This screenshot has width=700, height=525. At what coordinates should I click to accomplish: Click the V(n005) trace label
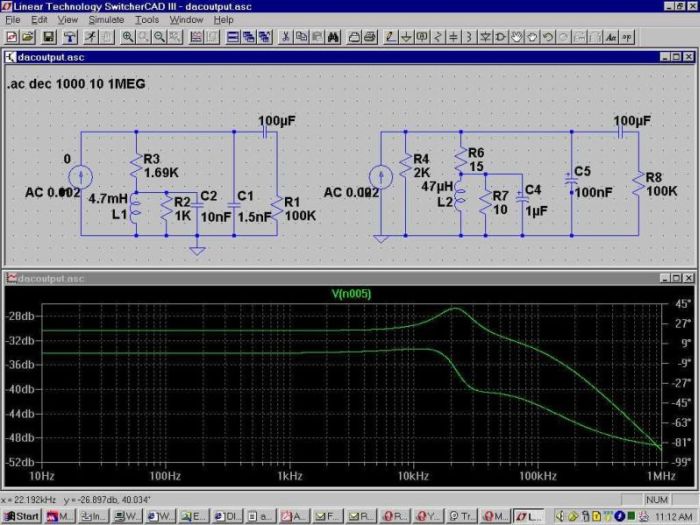(x=351, y=294)
